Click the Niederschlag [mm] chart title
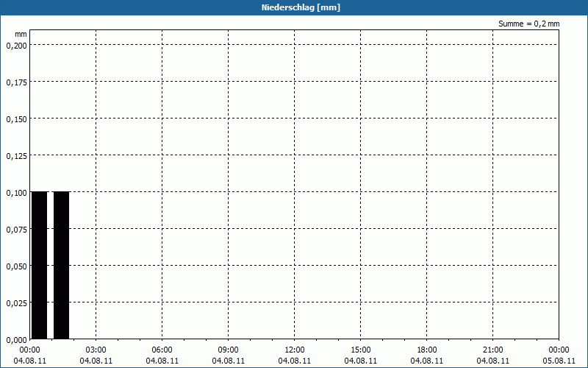Image resolution: width=588 pixels, height=368 pixels. coord(301,7)
